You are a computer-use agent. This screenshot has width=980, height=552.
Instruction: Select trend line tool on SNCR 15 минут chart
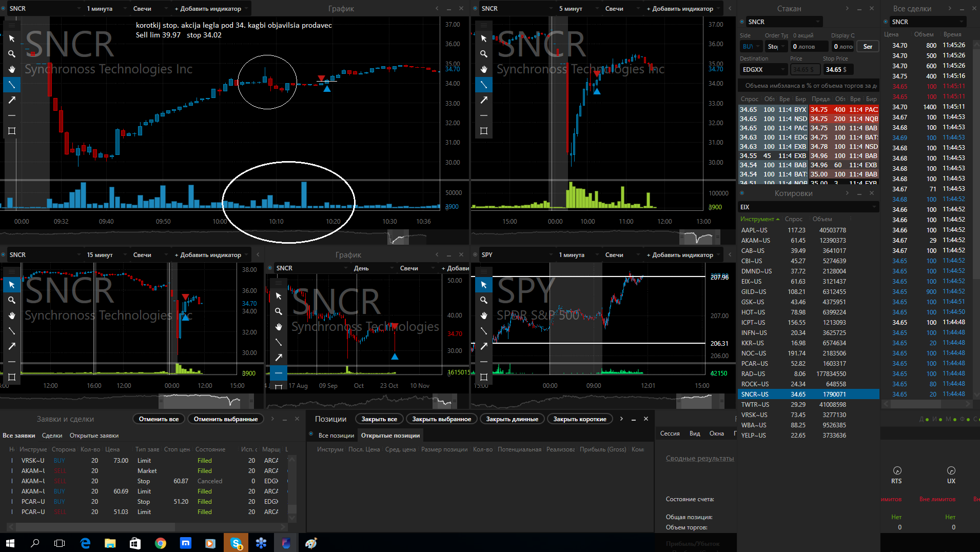point(12,331)
